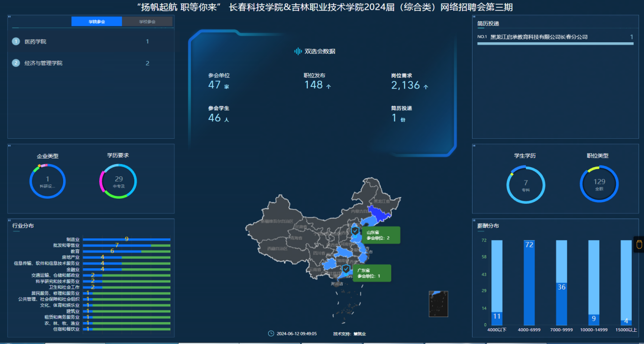Click number 1 badge beside 医药学院
This screenshot has height=344, width=644.
click(x=16, y=42)
